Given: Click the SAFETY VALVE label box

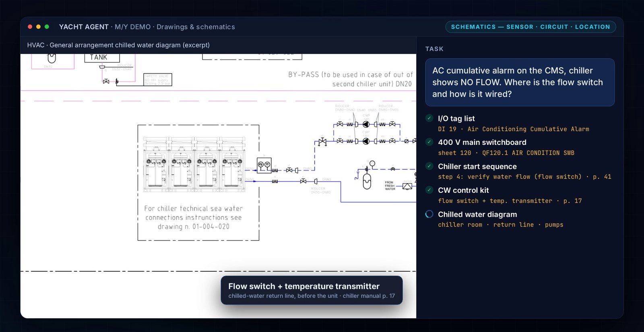Looking at the screenshot, I should 158,80.
